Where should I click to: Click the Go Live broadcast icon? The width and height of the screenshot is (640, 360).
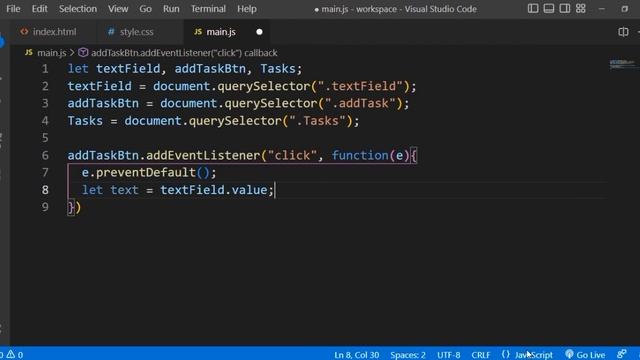pos(569,354)
